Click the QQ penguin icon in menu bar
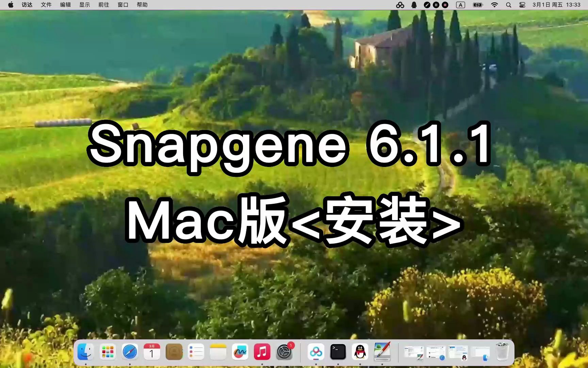 point(414,5)
